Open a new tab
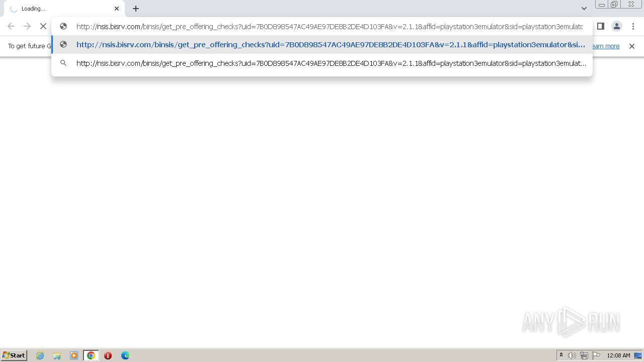 (x=136, y=9)
